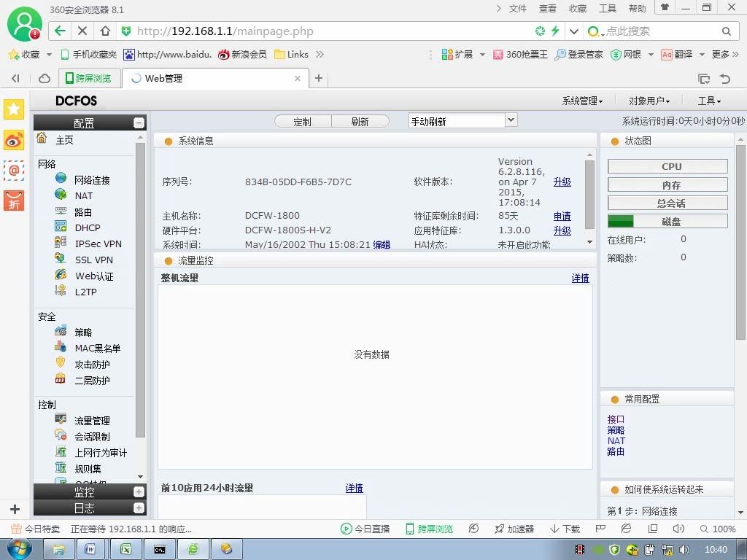This screenshot has height=560, width=747.
Task: Open the Web认证 icon
Action: (61, 274)
